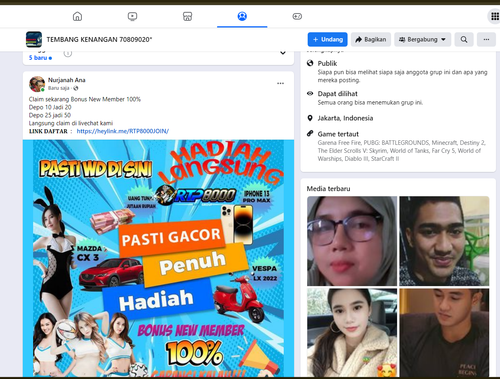500x379 pixels.
Task: Open the Marketplace icon
Action: click(x=187, y=16)
